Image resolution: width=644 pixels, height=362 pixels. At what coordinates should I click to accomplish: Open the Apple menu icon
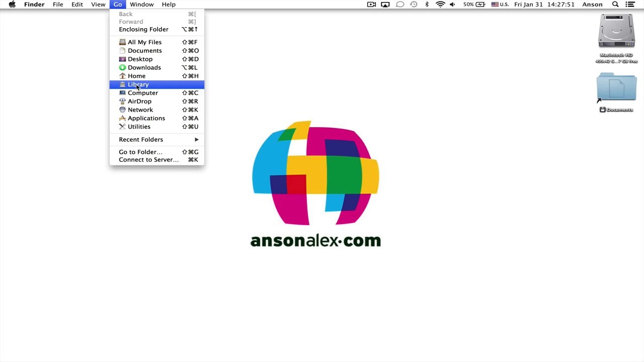click(12, 5)
